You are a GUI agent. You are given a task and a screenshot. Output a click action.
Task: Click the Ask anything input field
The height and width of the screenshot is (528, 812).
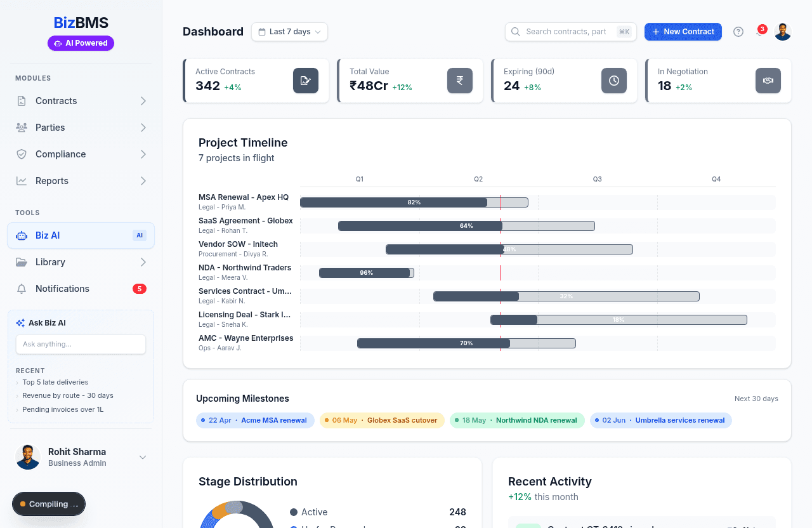pyautogui.click(x=81, y=344)
